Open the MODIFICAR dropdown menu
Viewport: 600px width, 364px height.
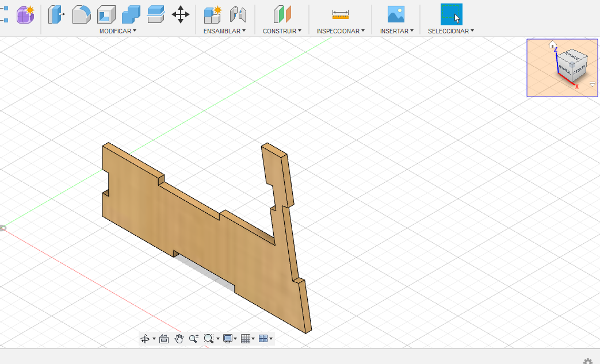tap(118, 31)
